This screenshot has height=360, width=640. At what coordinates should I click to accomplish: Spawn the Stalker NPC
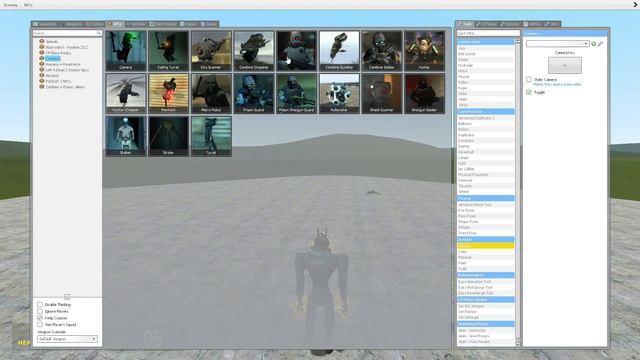126,136
